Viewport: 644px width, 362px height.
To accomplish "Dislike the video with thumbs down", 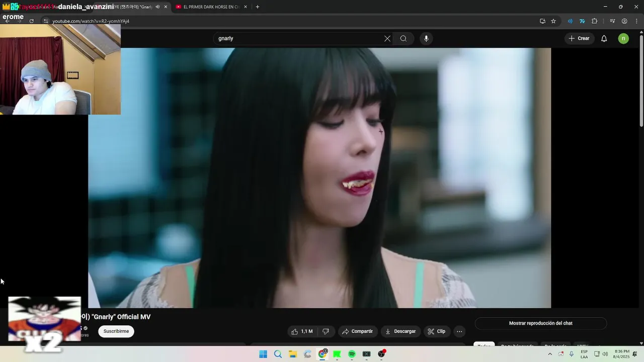I will (326, 331).
